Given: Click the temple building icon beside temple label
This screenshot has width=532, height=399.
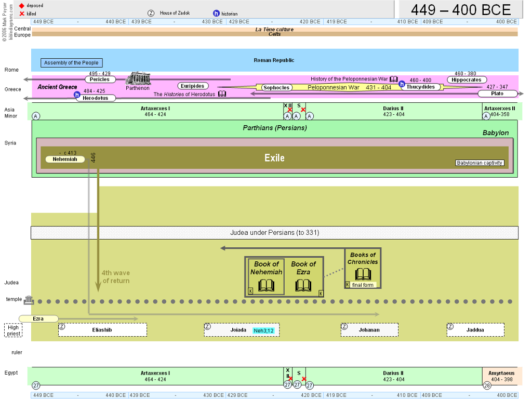Looking at the screenshot, I should (x=29, y=300).
